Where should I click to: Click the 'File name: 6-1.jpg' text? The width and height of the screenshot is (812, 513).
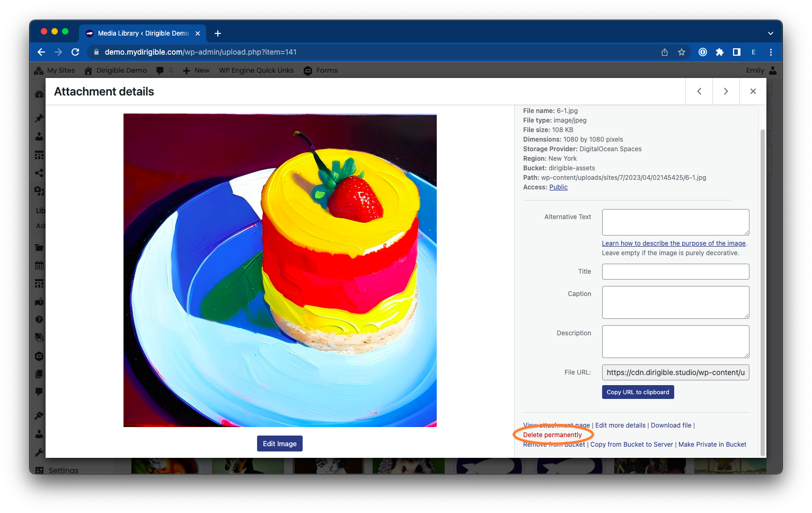550,111
